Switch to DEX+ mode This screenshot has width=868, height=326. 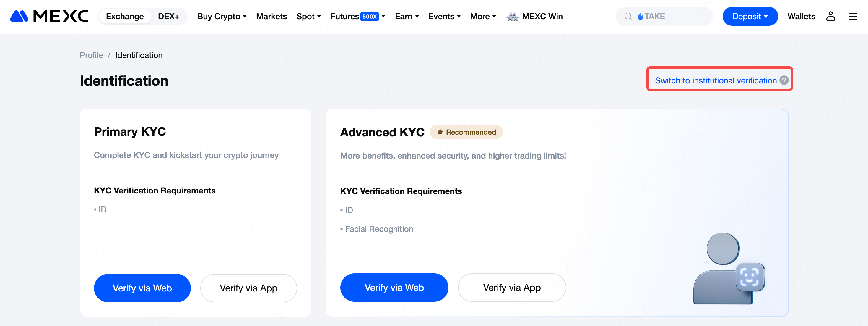(x=168, y=16)
